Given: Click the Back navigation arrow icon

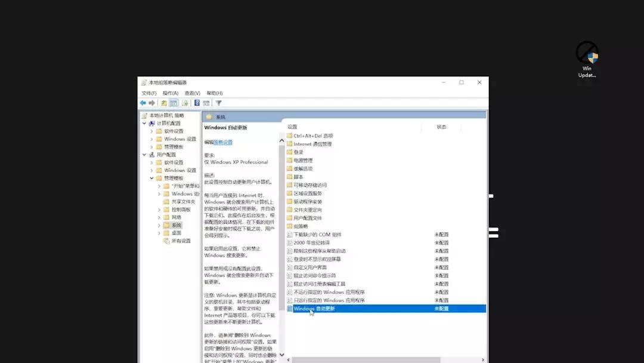Looking at the screenshot, I should click(x=143, y=103).
